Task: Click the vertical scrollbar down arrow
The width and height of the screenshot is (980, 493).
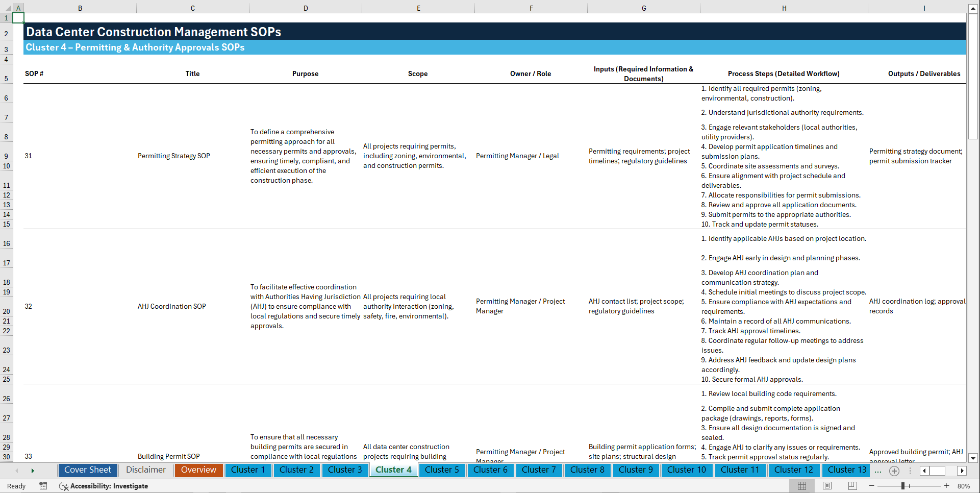Action: pyautogui.click(x=973, y=457)
